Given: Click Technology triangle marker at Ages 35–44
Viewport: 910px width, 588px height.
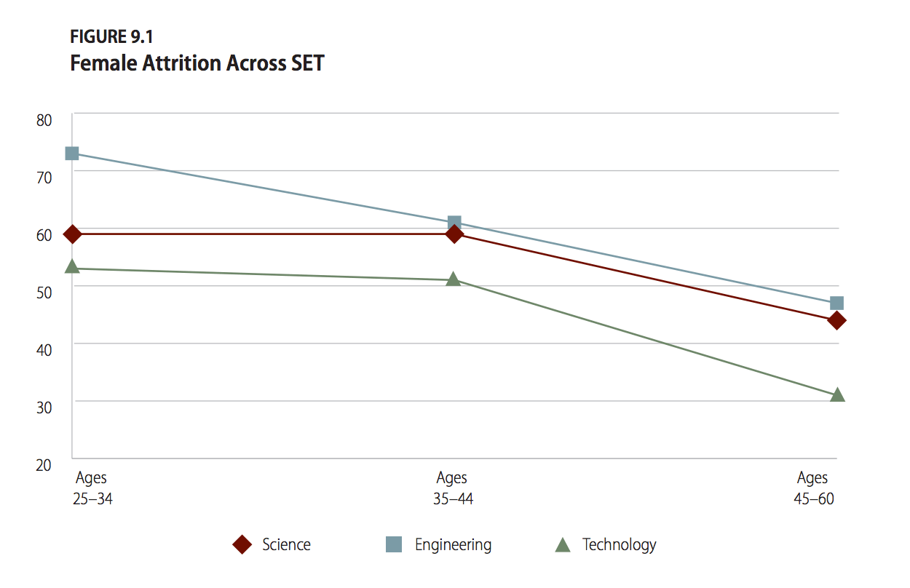Looking at the screenshot, I should tap(454, 279).
